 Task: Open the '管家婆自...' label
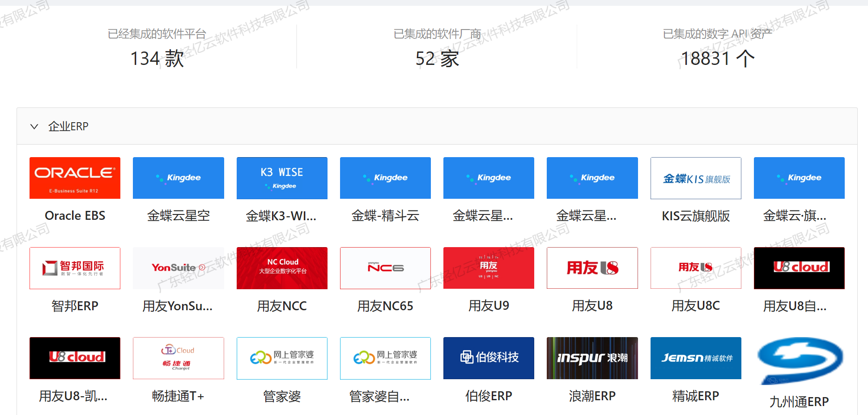point(379,396)
